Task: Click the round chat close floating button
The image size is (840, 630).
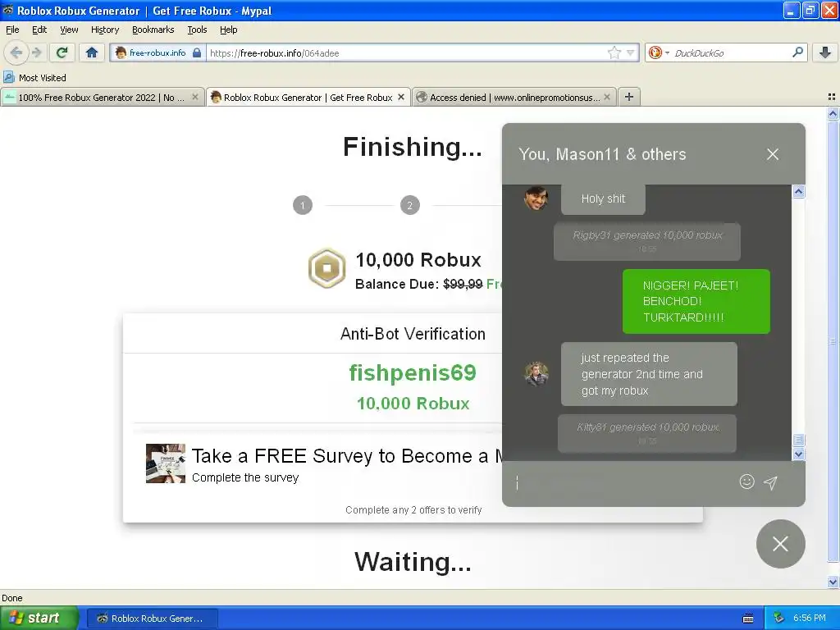Action: tap(781, 544)
